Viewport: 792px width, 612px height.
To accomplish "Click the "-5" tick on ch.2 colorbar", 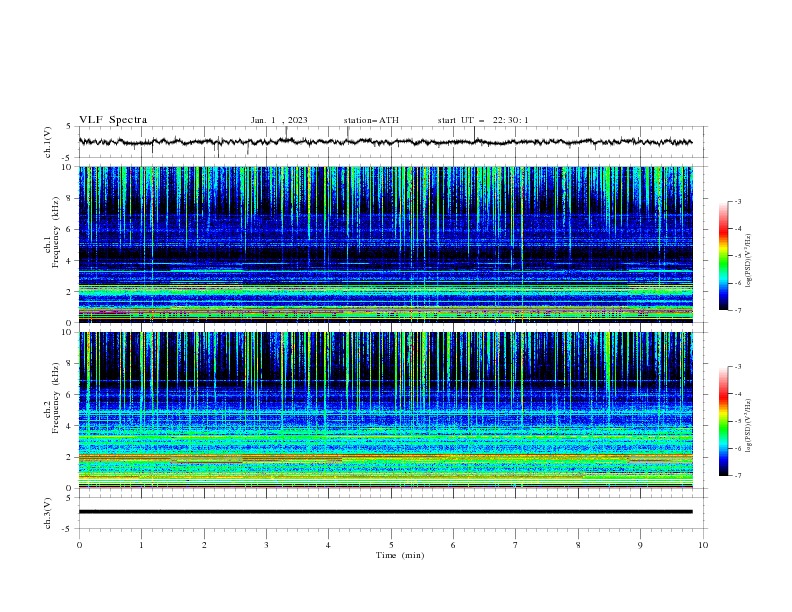I will click(738, 421).
